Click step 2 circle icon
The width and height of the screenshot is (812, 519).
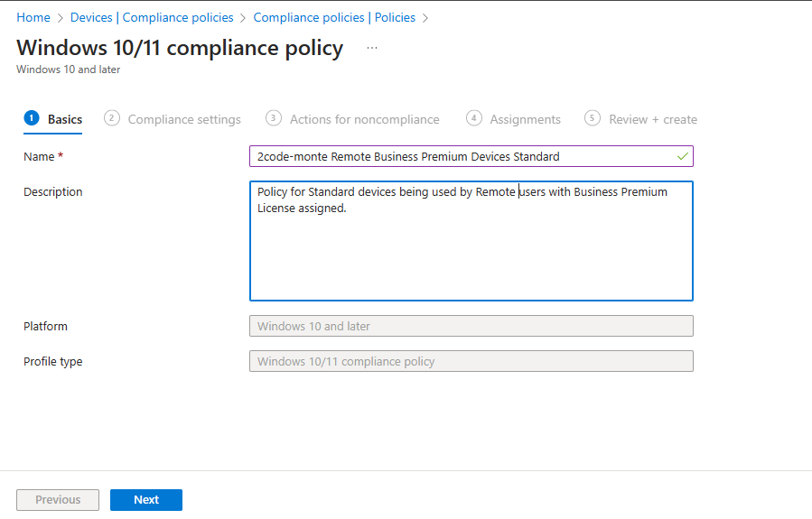coord(112,118)
